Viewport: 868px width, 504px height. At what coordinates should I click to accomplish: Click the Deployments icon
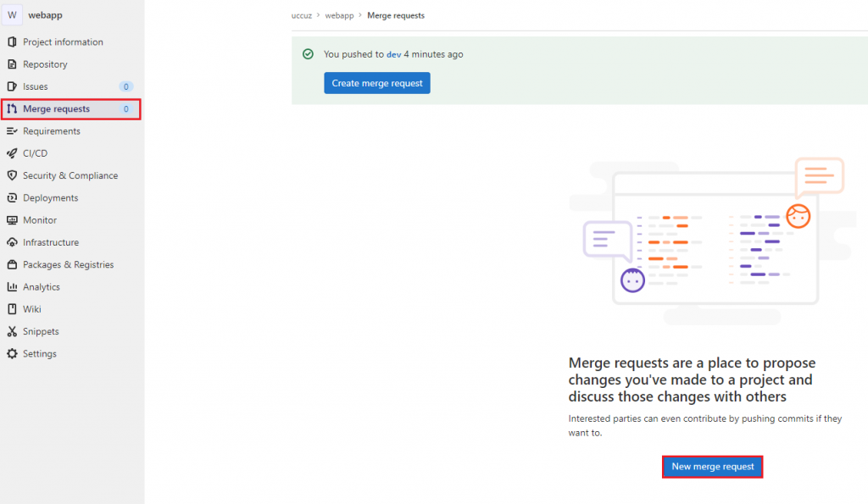pos(12,197)
